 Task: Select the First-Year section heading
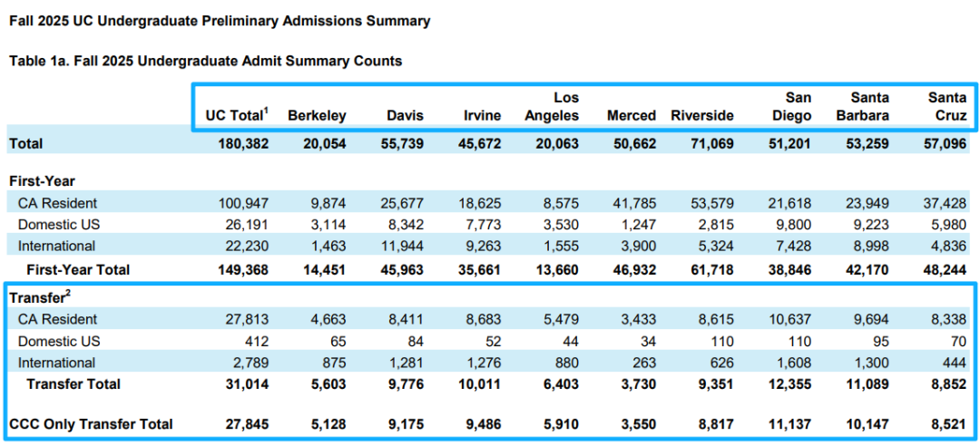coord(42,181)
